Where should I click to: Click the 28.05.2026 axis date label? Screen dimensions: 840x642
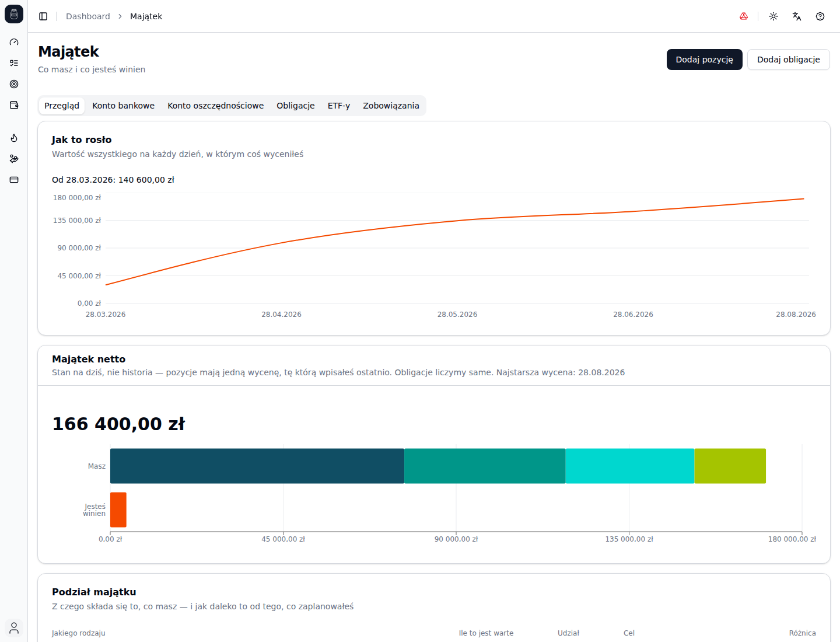[457, 315]
